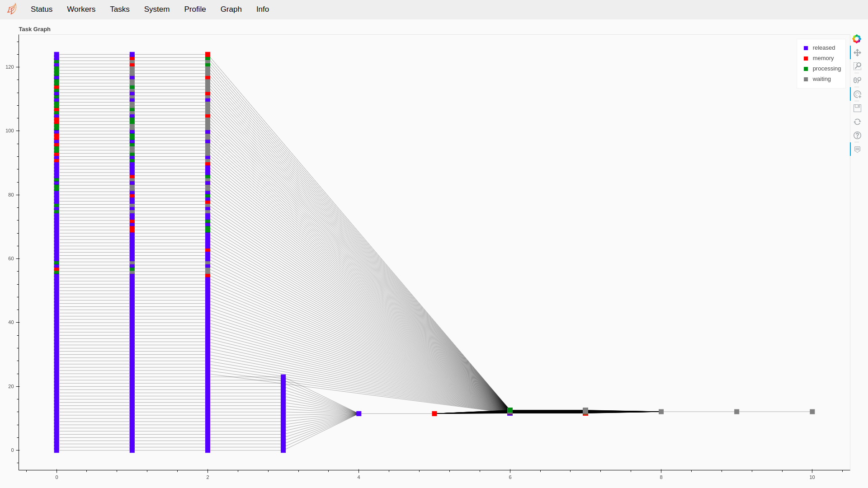The image size is (868, 488).
Task: Click the Save plot icon
Action: click(857, 108)
